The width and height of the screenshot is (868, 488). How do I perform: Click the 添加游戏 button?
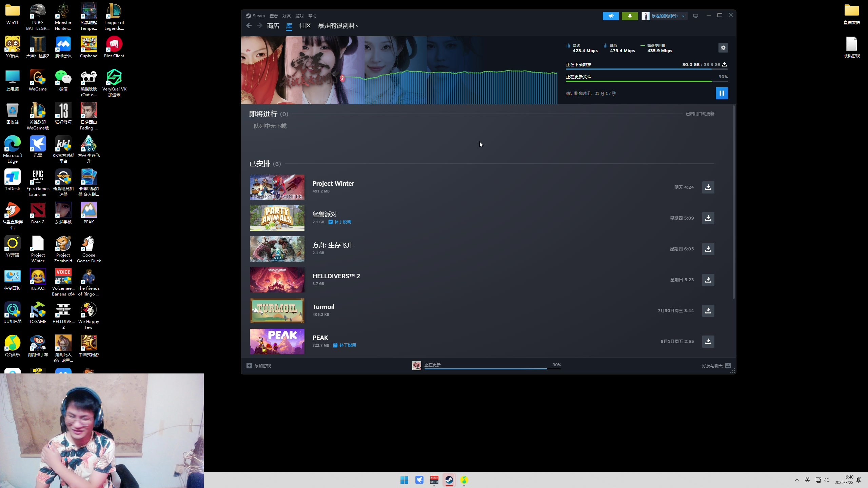click(259, 366)
